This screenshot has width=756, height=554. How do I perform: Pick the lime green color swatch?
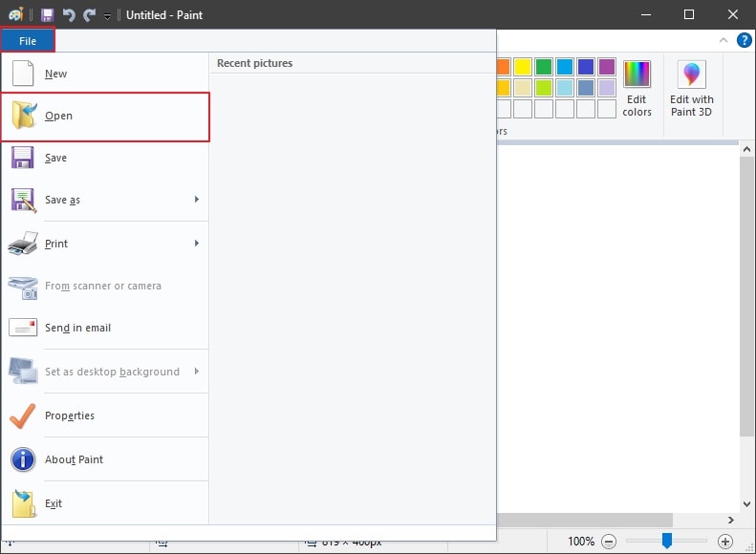[544, 88]
